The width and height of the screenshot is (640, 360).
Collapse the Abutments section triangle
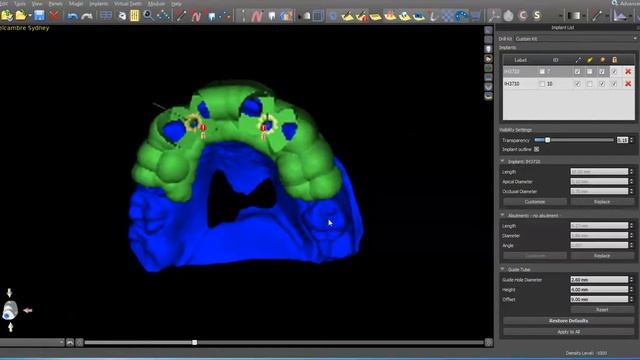click(502, 215)
